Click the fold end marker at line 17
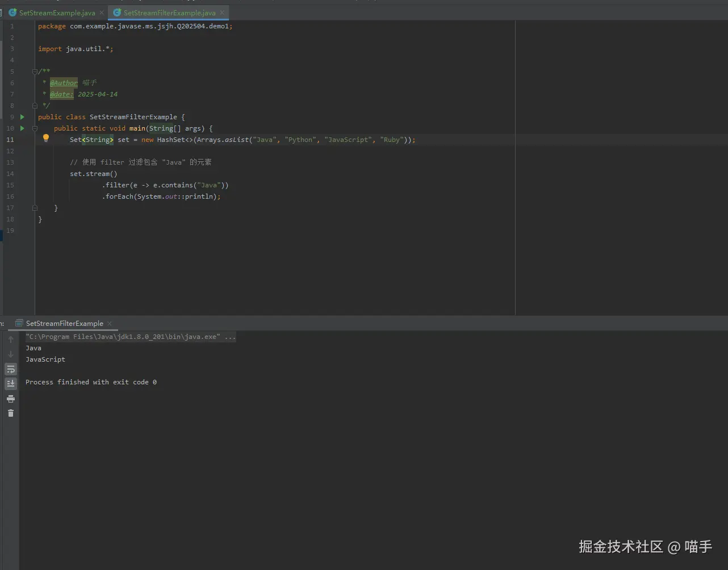This screenshot has width=728, height=570. tap(35, 208)
